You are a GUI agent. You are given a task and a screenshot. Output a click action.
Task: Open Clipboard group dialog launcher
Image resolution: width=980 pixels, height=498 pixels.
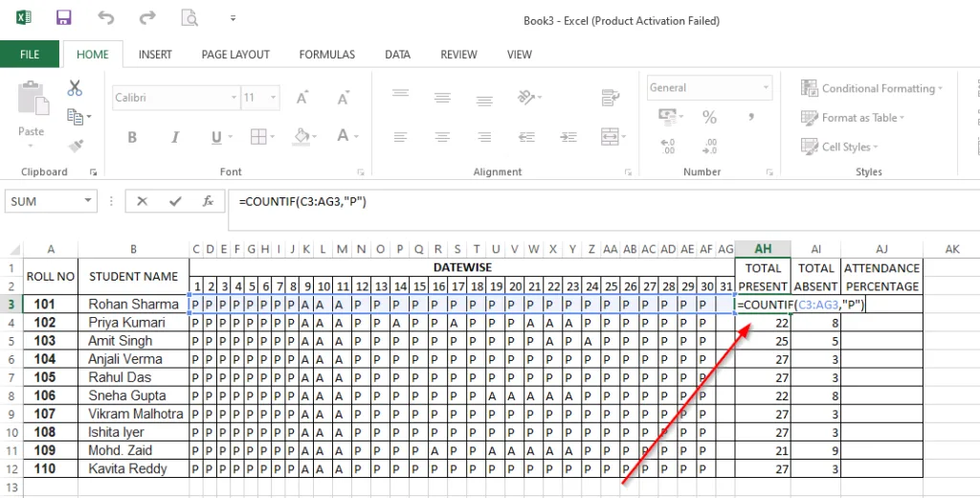(x=93, y=172)
